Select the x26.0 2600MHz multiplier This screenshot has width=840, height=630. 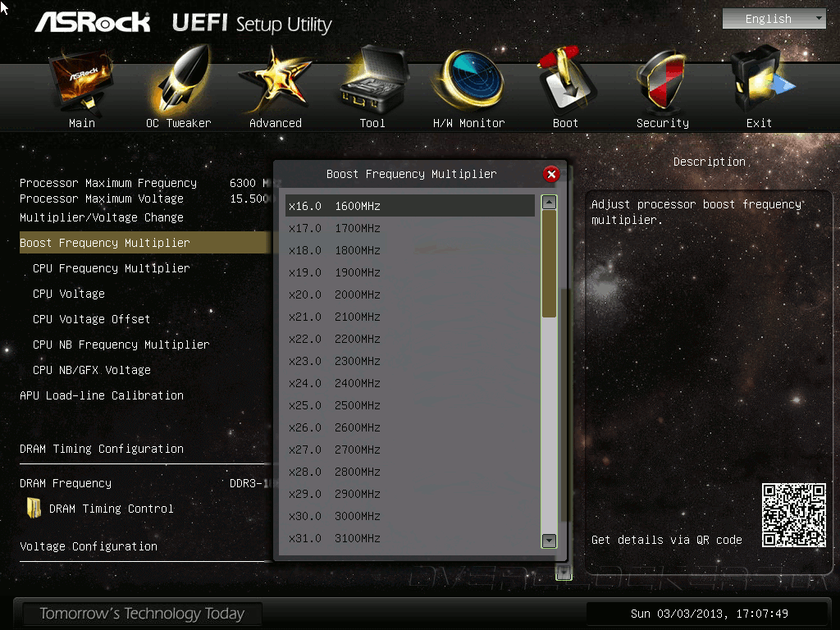410,427
